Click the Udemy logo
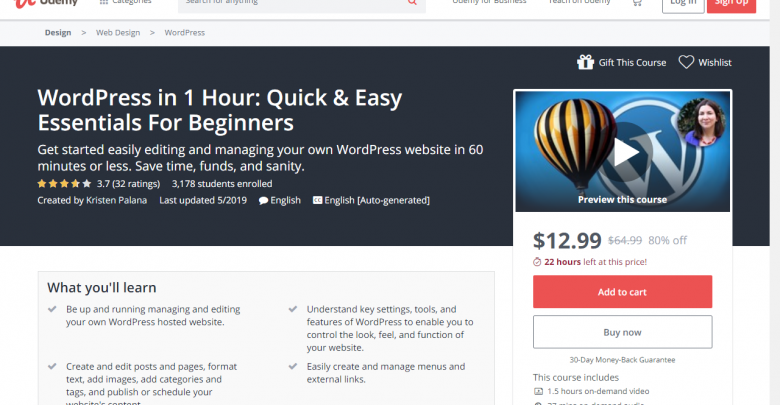 click(46, 3)
